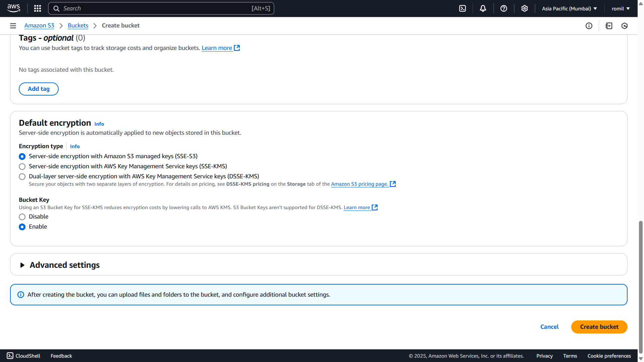Open Feedback in the footer

[61, 356]
